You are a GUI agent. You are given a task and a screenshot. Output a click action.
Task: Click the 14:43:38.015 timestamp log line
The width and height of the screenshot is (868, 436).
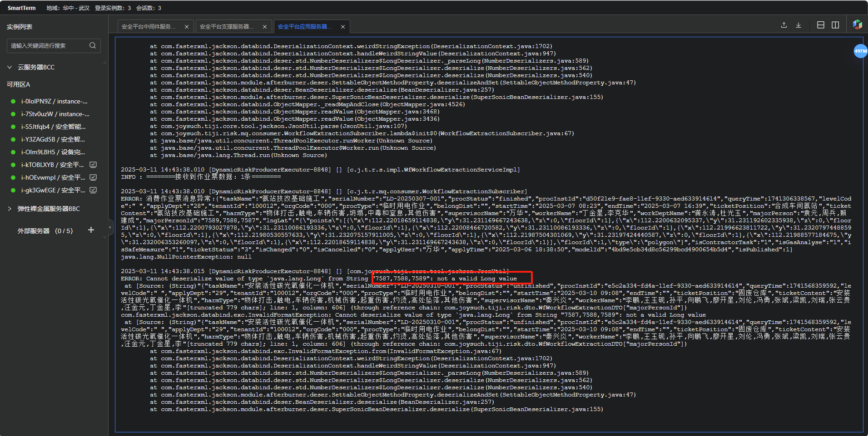[x=315, y=271]
